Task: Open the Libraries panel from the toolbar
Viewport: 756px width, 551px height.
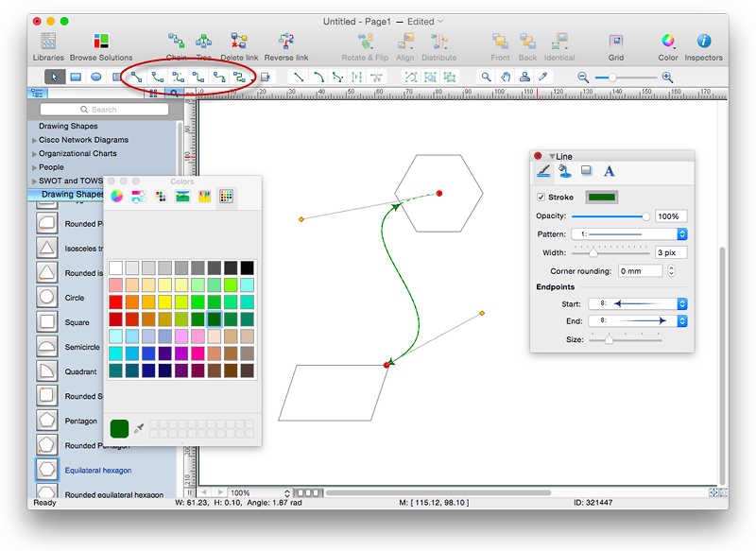Action: [47, 43]
